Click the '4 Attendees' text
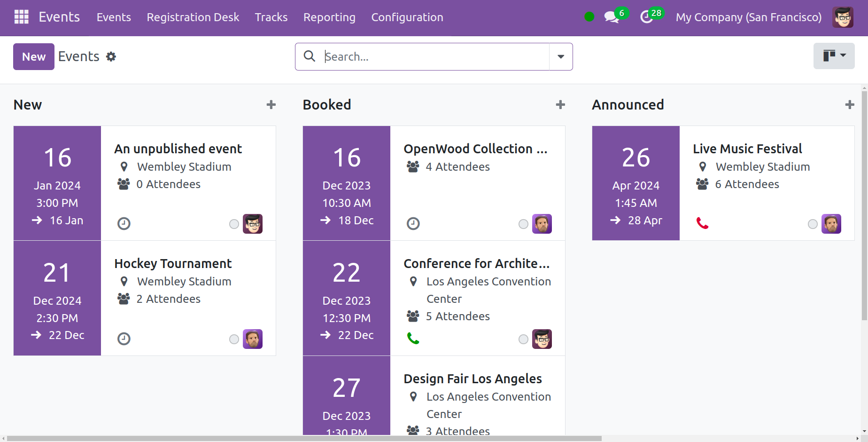868x442 pixels. point(457,166)
